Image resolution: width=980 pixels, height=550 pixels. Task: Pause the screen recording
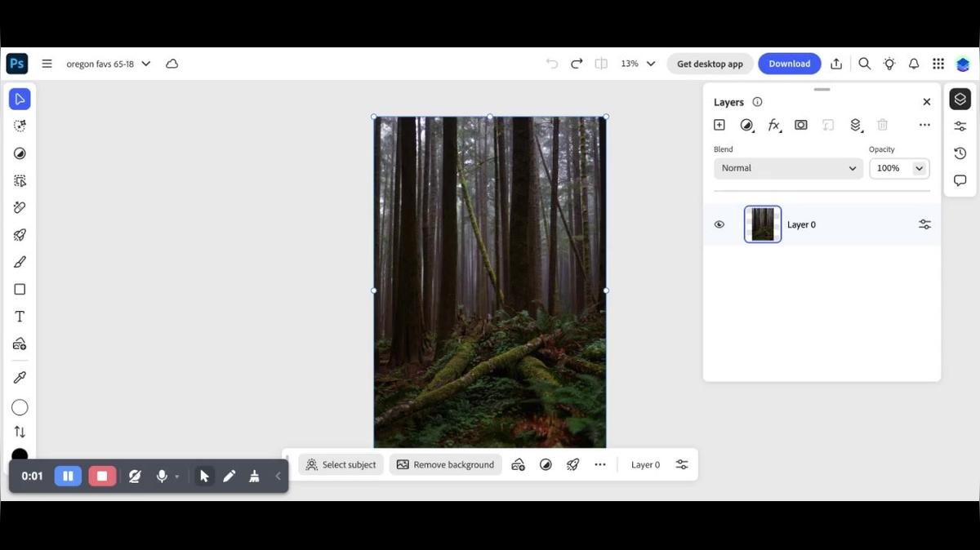pyautogui.click(x=68, y=476)
